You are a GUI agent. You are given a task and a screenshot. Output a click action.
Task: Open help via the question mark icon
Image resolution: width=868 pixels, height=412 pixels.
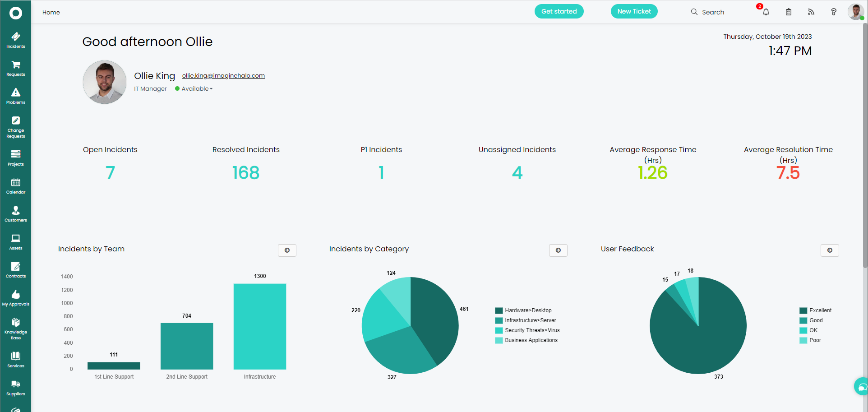[x=834, y=12]
